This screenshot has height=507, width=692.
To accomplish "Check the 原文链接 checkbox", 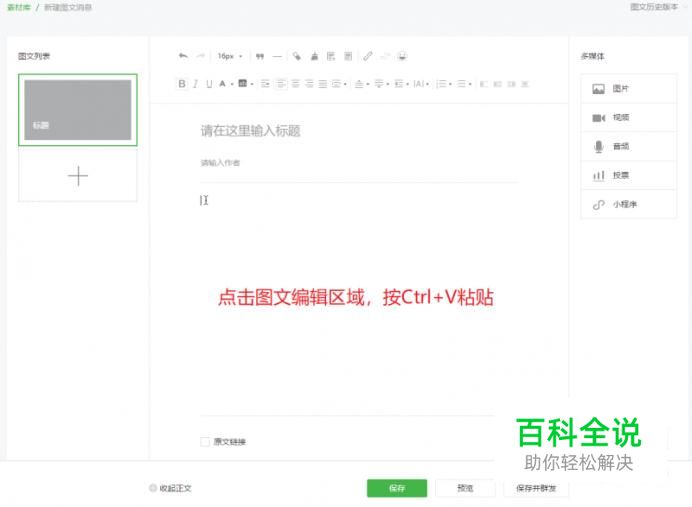I will (205, 442).
